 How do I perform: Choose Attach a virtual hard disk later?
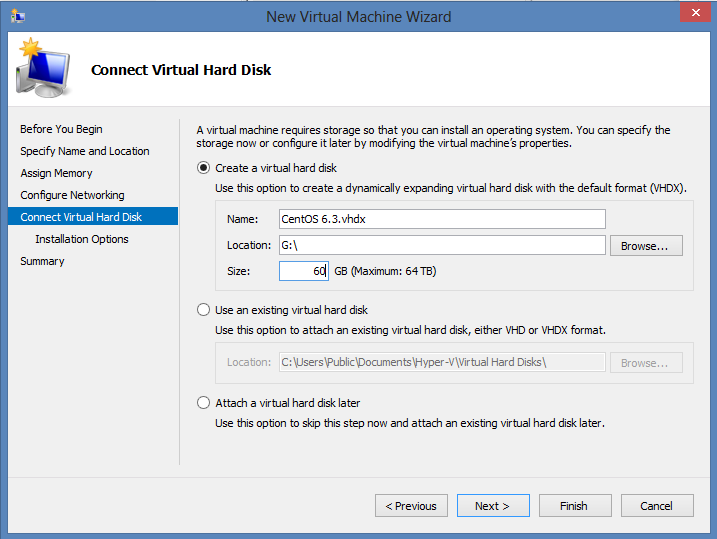coord(205,403)
